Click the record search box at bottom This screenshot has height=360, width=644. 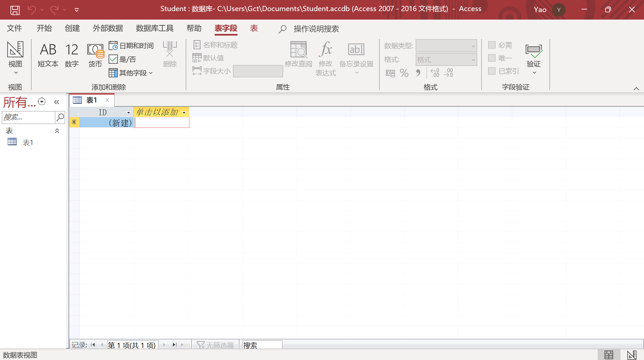262,345
